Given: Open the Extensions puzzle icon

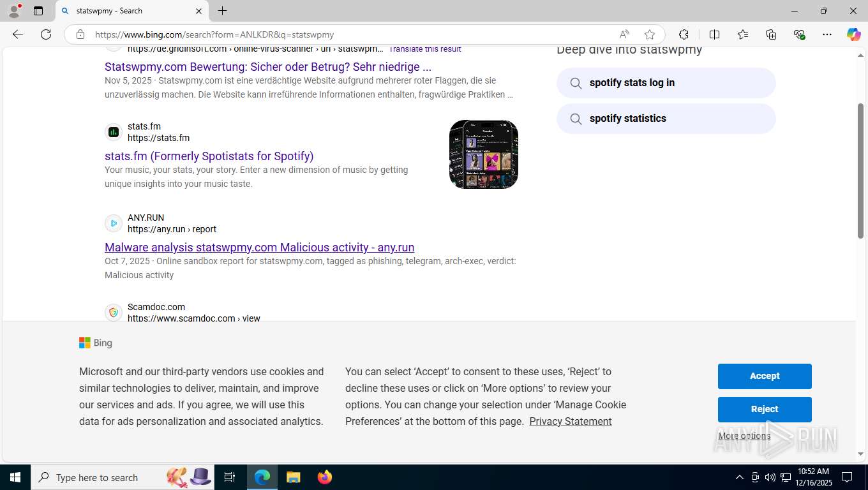Looking at the screenshot, I should (684, 34).
